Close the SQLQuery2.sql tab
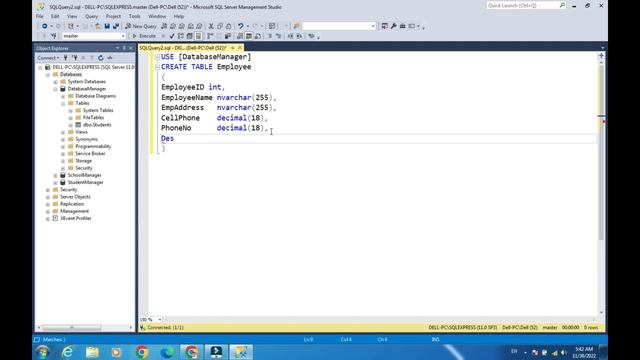 point(240,48)
